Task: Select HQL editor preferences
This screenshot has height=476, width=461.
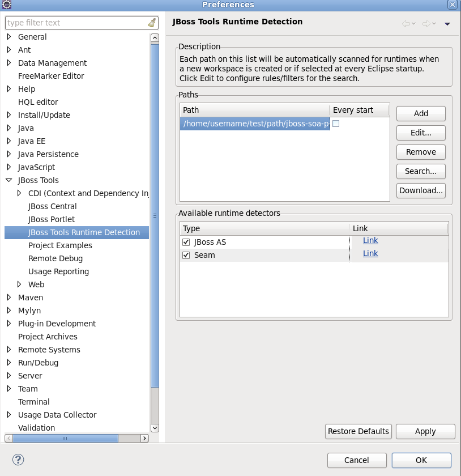Action: pyautogui.click(x=38, y=102)
